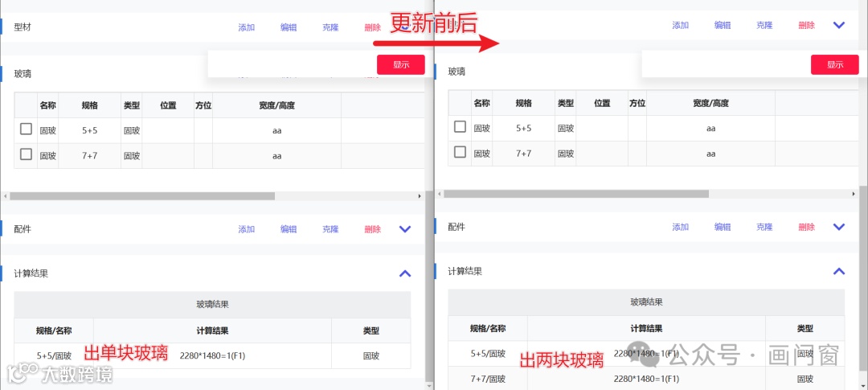Tick the 5+5 固玻 checkbox in right pane

(460, 127)
